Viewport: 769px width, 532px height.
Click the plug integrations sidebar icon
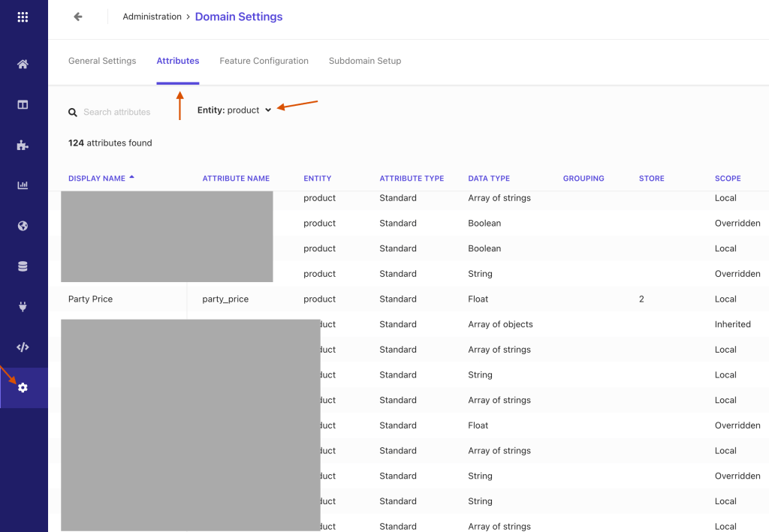click(x=23, y=307)
